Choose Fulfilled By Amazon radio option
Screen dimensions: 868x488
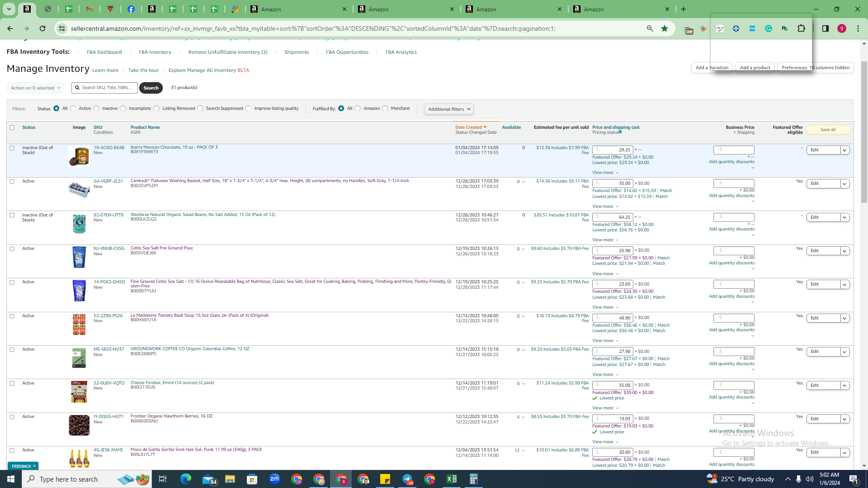click(358, 108)
